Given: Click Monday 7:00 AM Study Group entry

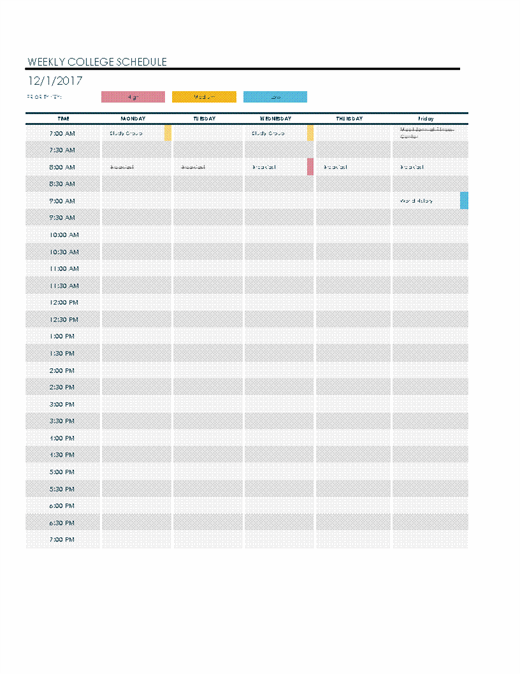Looking at the screenshot, I should click(126, 133).
